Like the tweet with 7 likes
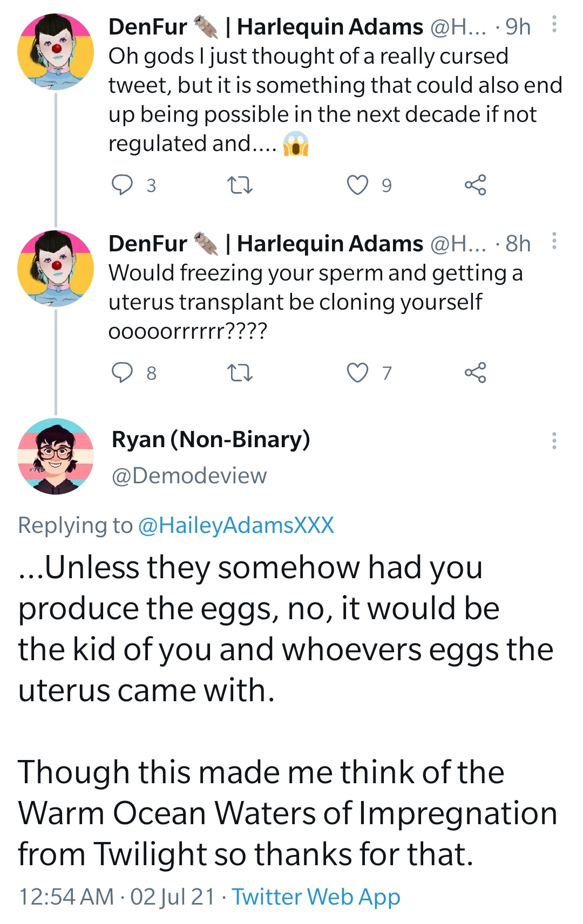The height and width of the screenshot is (924, 583). pyautogui.click(x=357, y=373)
